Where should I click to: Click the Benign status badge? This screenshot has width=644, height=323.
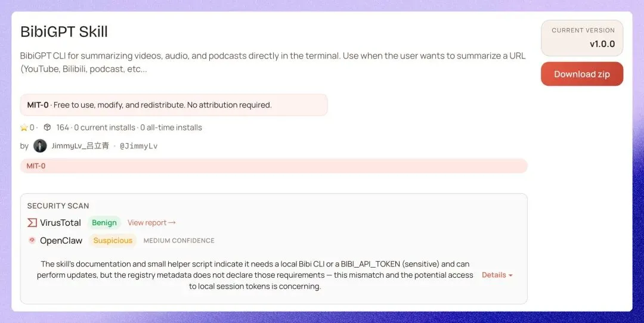click(x=104, y=222)
